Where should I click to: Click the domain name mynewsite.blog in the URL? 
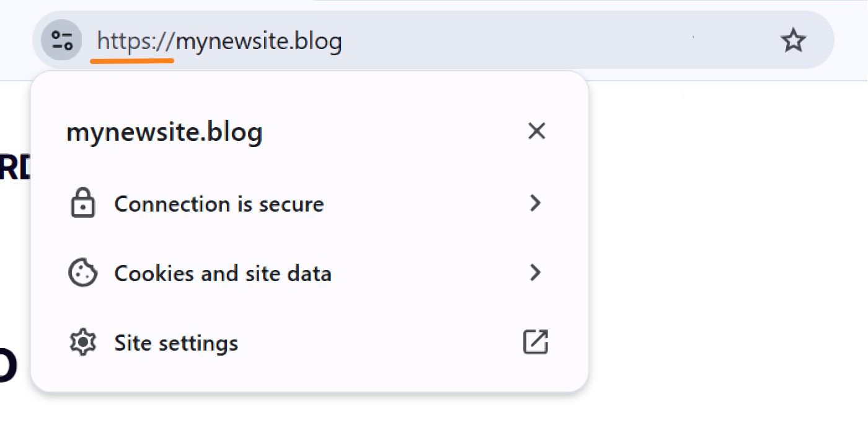(260, 40)
